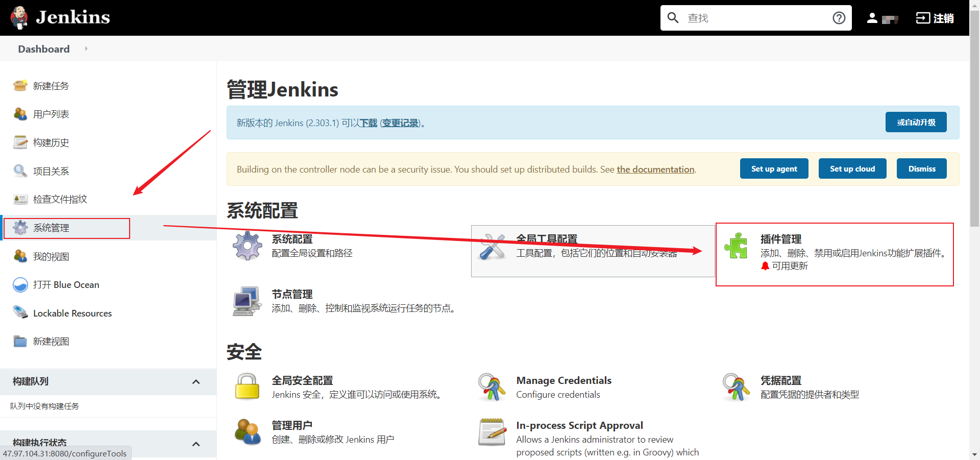Open the documentation link
Screen dimensions: 980x460
point(655,170)
